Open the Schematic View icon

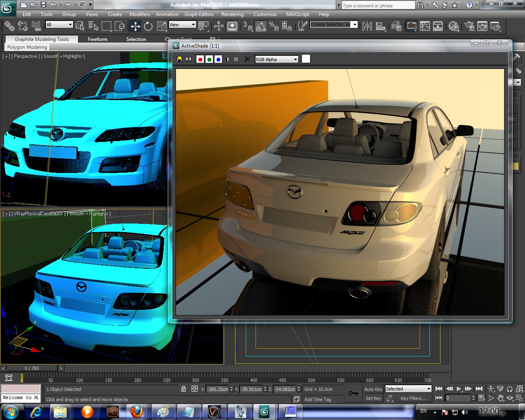[438, 26]
